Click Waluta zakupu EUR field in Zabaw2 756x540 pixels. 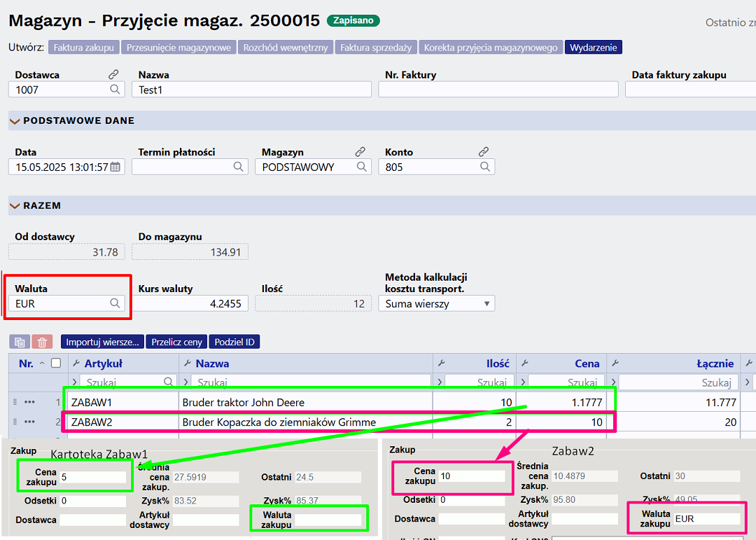(x=707, y=518)
